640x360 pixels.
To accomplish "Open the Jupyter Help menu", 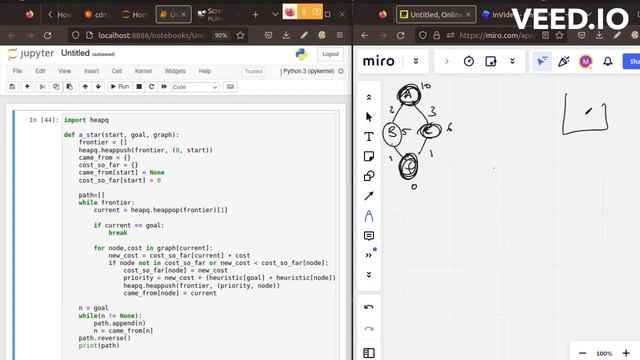I will (x=204, y=71).
